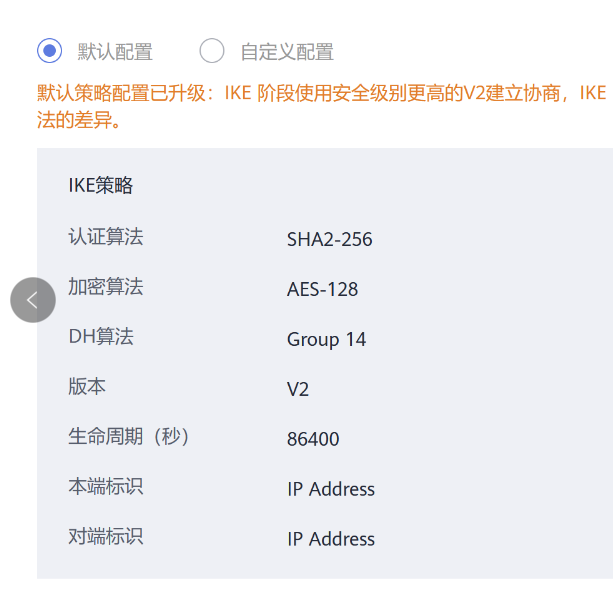Screen dimensions: 613x611
Task: Click the IKE策略 section heading
Action: point(100,185)
